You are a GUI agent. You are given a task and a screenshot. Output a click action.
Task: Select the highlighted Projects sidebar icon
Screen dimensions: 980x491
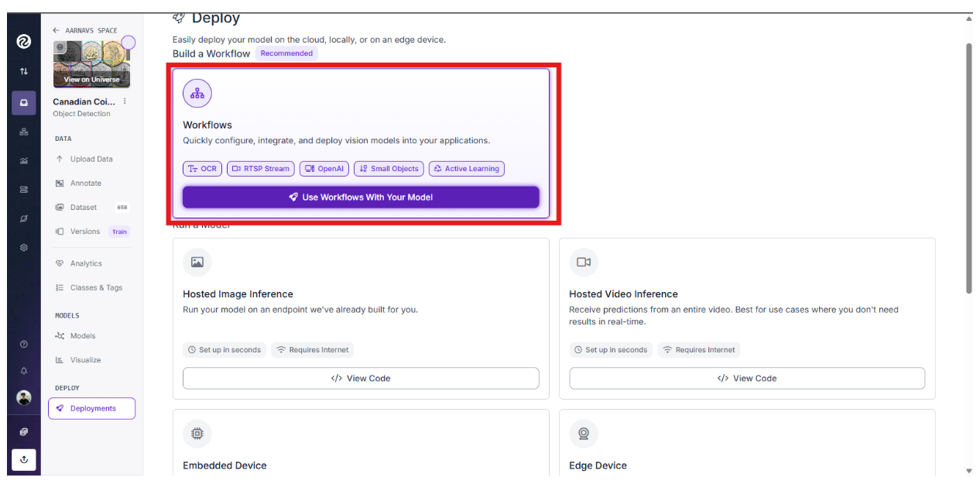point(24,102)
